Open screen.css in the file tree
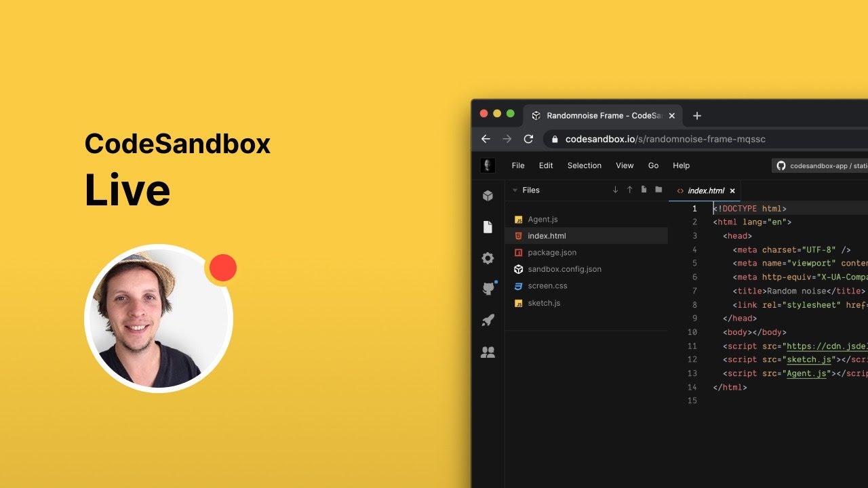Screen dimensions: 868x488 [x=587, y=286]
